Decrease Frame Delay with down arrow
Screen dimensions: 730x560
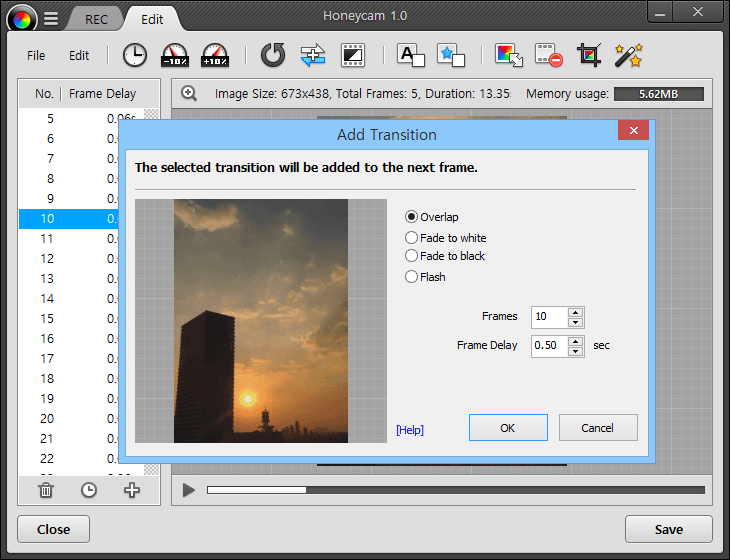(x=576, y=351)
